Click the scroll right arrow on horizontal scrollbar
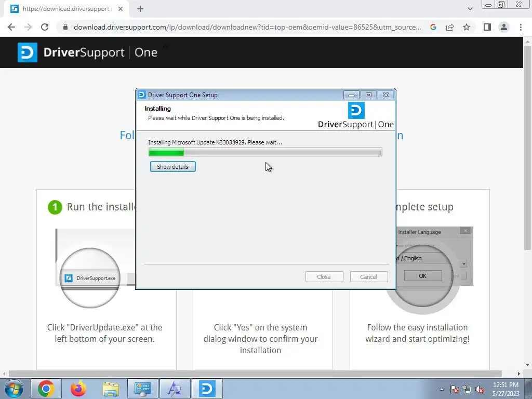 518,374
